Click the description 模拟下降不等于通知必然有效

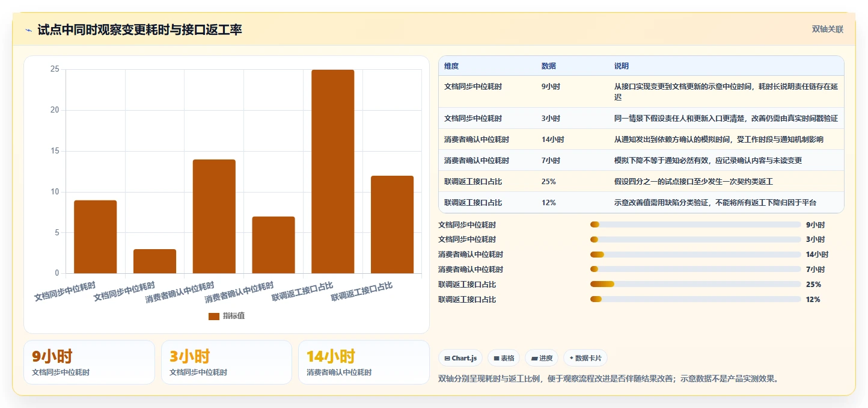coord(708,161)
